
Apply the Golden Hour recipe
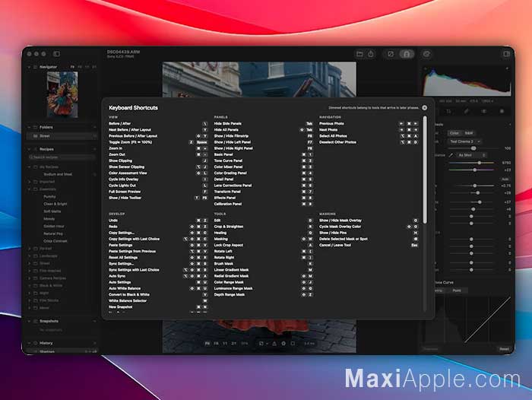(x=54, y=226)
